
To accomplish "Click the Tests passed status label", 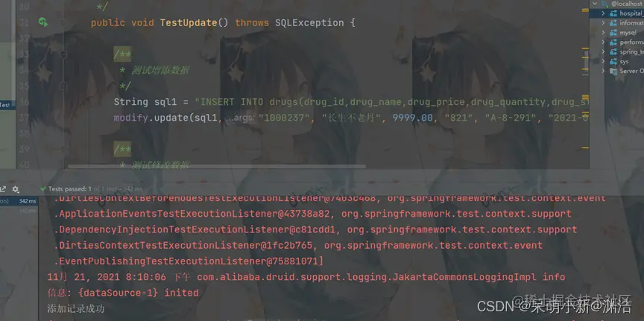I will pyautogui.click(x=70, y=189).
